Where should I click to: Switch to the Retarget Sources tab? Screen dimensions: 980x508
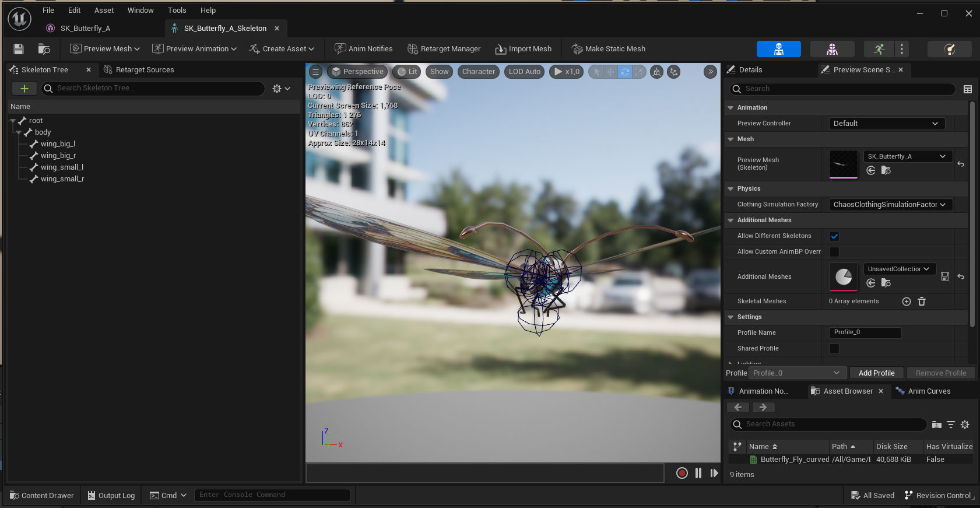point(139,70)
